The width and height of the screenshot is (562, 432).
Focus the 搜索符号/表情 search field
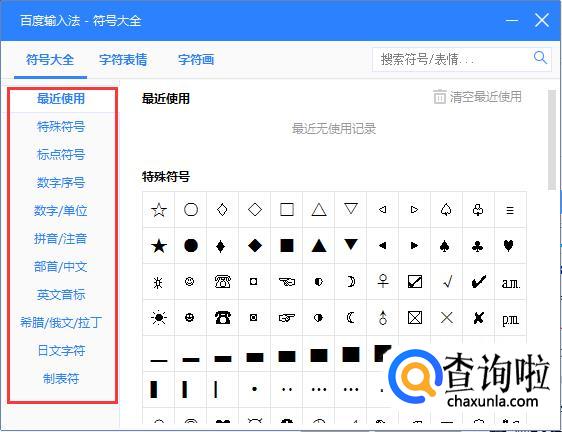tap(452, 60)
